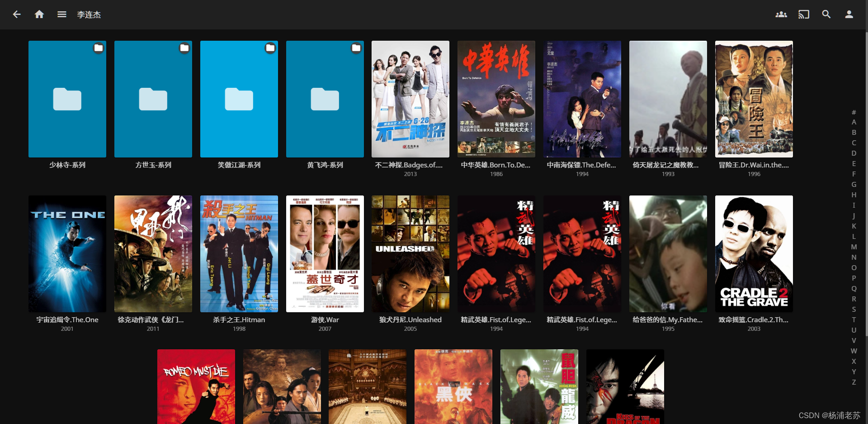Open the 中南海保镖 The Defender poster

pos(582,99)
